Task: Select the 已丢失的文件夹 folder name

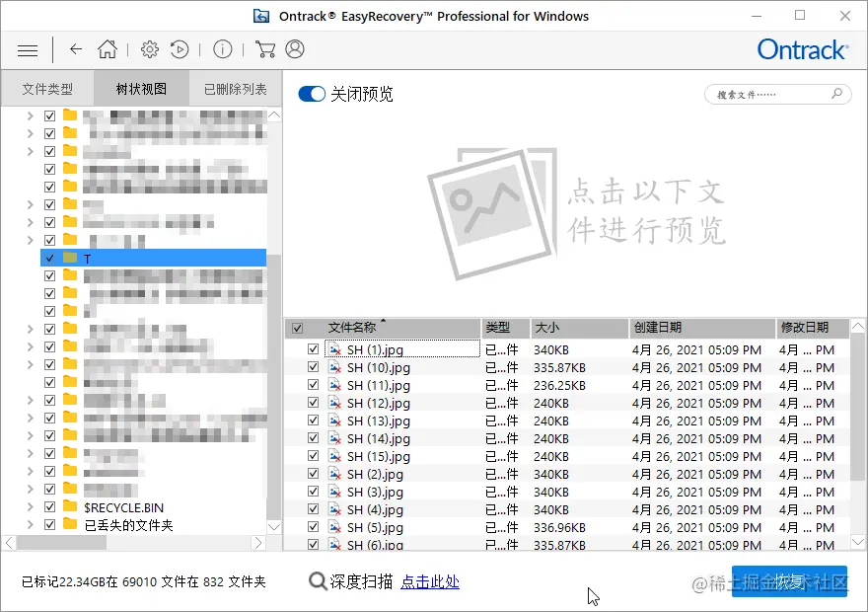Action: point(128,525)
